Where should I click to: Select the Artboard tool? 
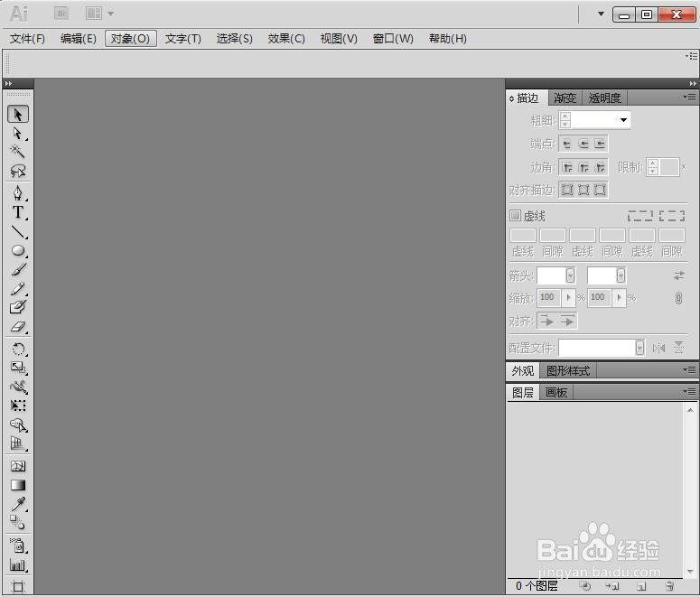[x=18, y=586]
